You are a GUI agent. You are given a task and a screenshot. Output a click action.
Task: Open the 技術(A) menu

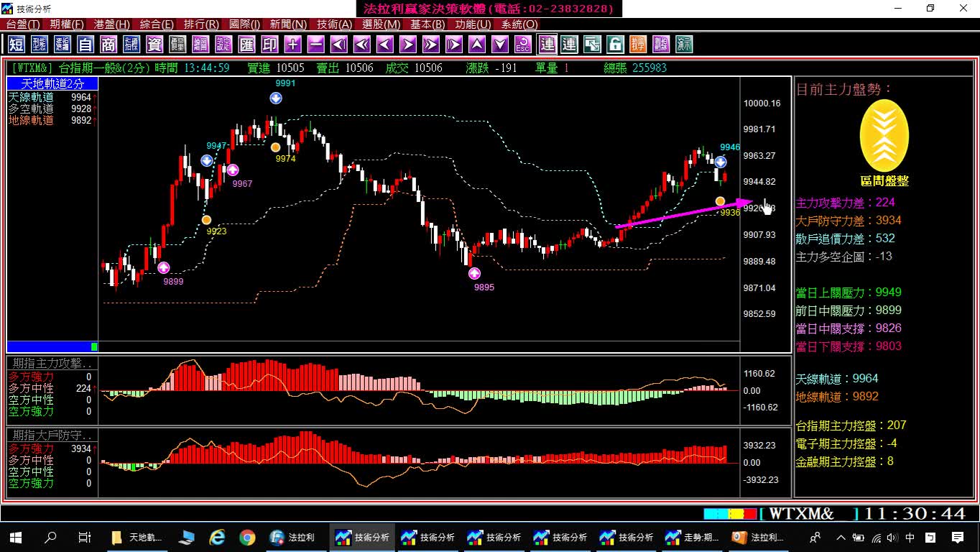tap(335, 24)
